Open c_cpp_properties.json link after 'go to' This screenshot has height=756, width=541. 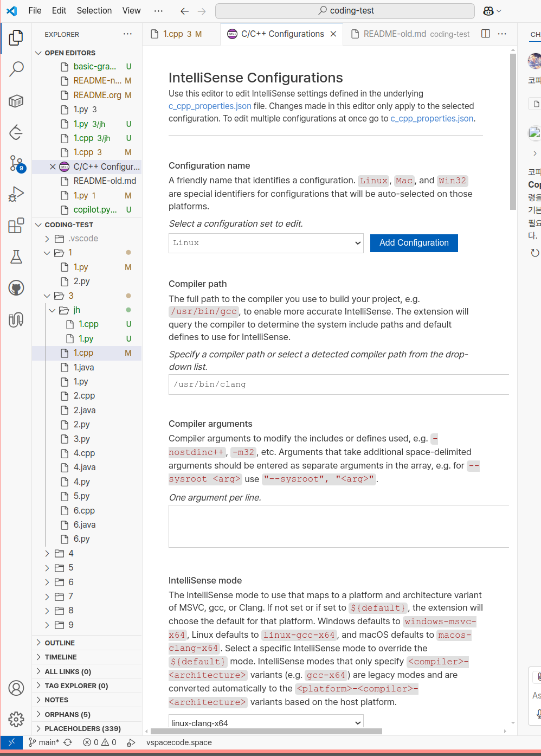tap(432, 119)
